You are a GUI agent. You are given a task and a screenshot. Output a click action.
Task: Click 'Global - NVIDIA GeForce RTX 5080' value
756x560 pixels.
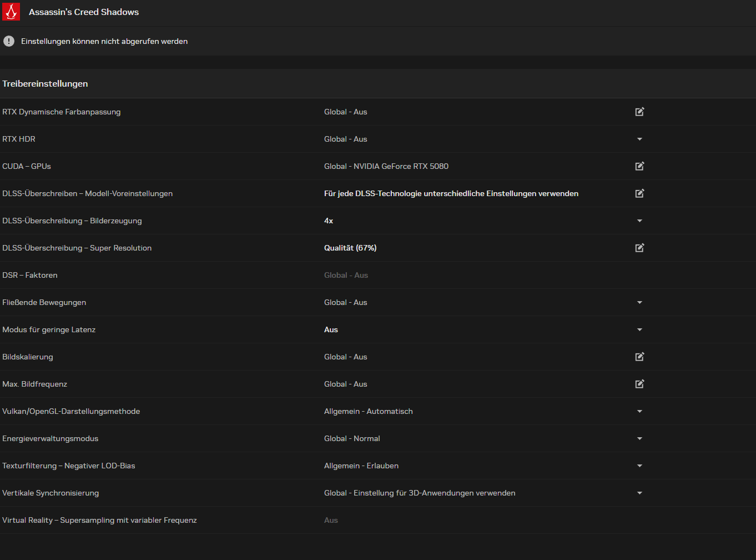(386, 166)
